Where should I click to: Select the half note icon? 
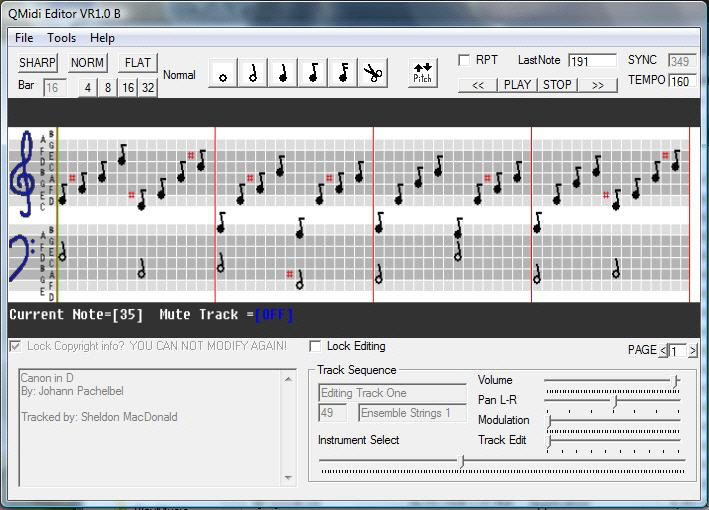pyautogui.click(x=253, y=74)
